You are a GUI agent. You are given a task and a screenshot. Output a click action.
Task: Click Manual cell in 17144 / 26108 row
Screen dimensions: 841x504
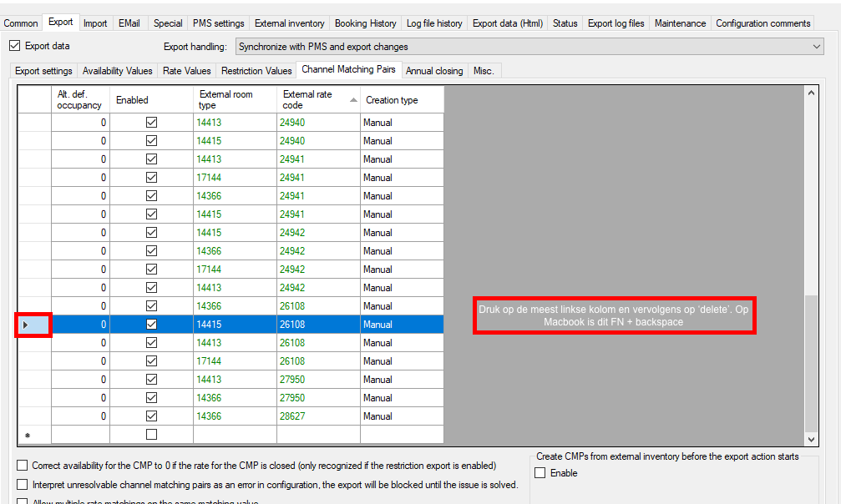(x=402, y=360)
